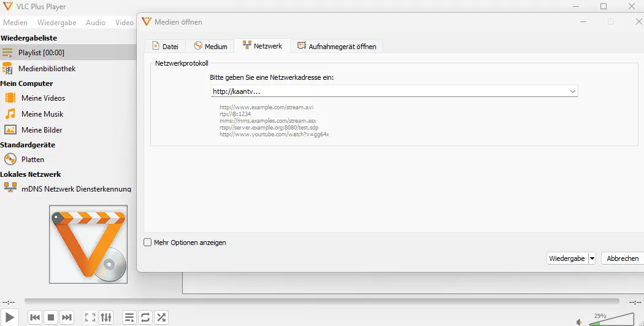Open the Audio menu

[95, 23]
